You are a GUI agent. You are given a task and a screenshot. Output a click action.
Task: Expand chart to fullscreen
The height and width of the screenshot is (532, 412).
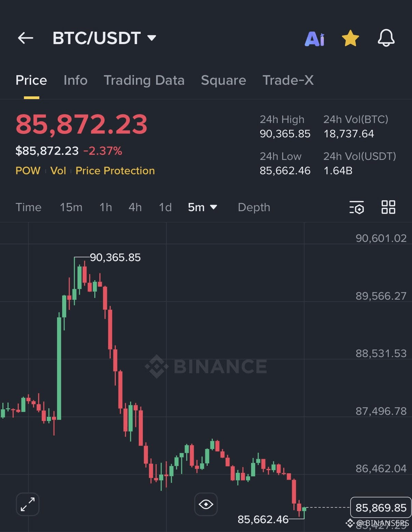(28, 504)
